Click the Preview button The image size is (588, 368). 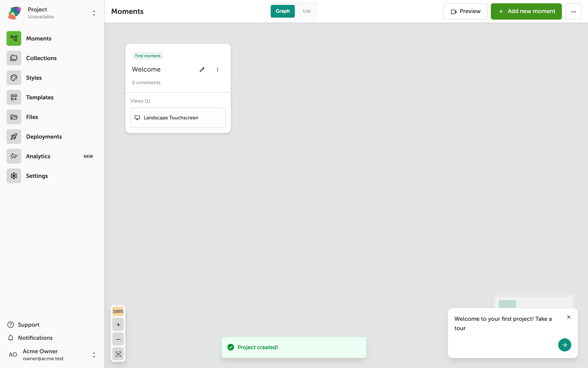[465, 11]
